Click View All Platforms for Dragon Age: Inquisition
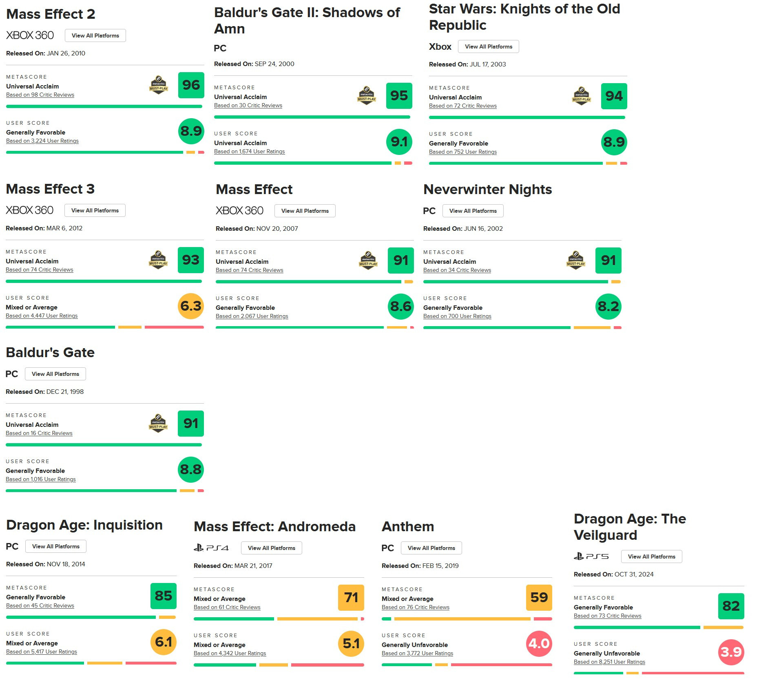The width and height of the screenshot is (783, 700). (x=55, y=546)
